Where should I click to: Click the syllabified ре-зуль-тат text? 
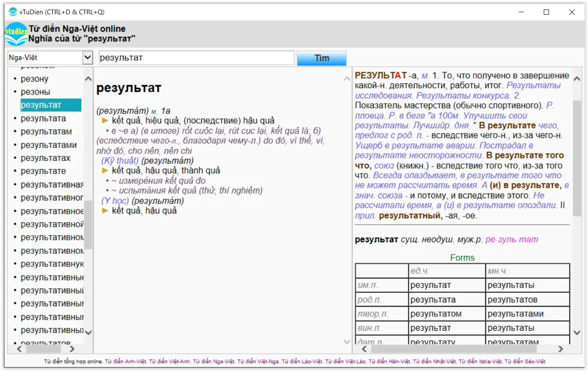512,239
